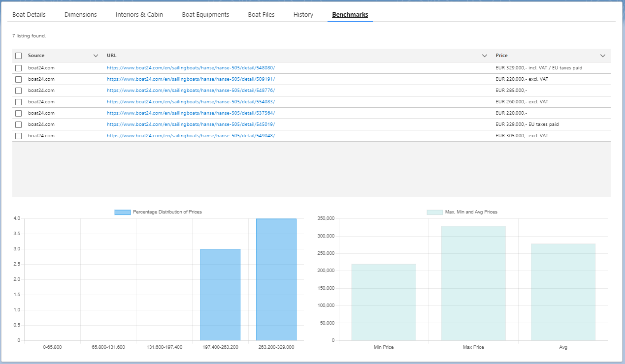625x364 pixels.
Task: Select checkbox for EUR 285.000 listing
Action: click(x=19, y=91)
